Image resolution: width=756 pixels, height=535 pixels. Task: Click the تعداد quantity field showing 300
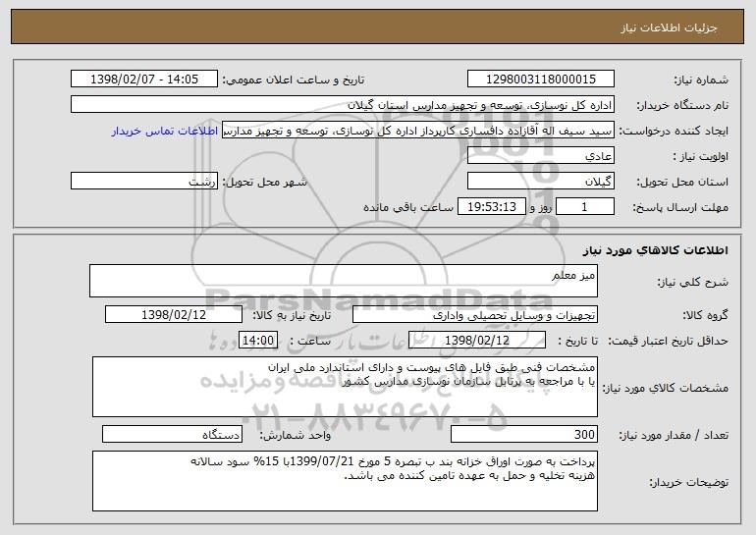point(524,434)
